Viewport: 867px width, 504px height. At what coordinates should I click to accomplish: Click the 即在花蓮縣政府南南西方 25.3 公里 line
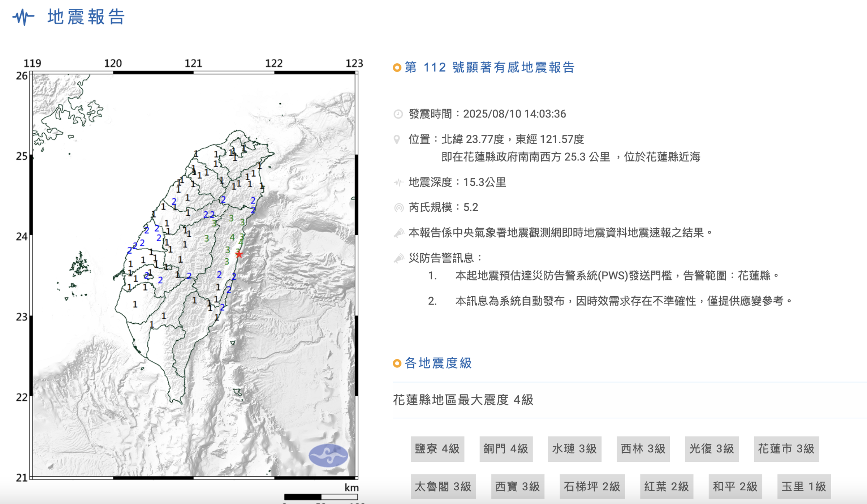(571, 157)
